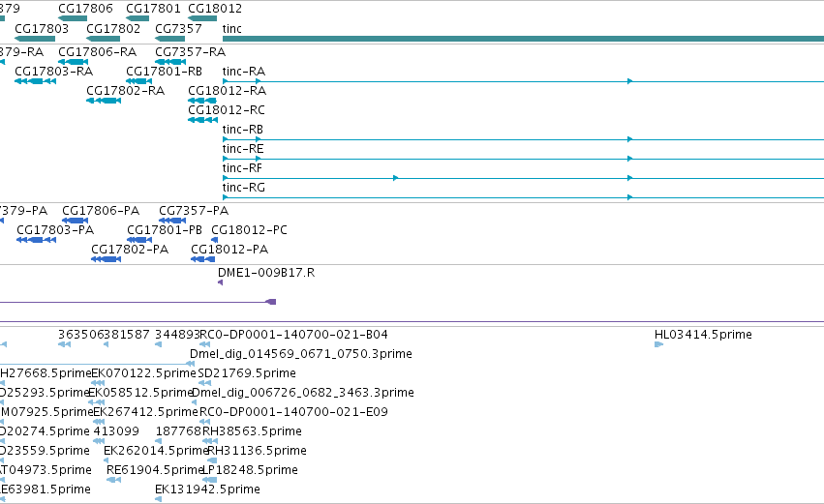The height and width of the screenshot is (504, 824).
Task: Click the CG18012-PC protein label
Action: tap(249, 230)
